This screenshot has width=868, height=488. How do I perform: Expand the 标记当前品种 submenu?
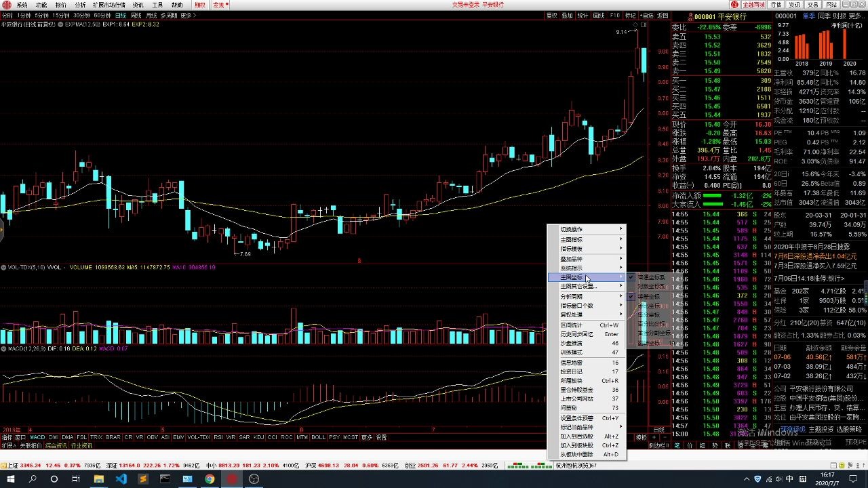(587, 427)
